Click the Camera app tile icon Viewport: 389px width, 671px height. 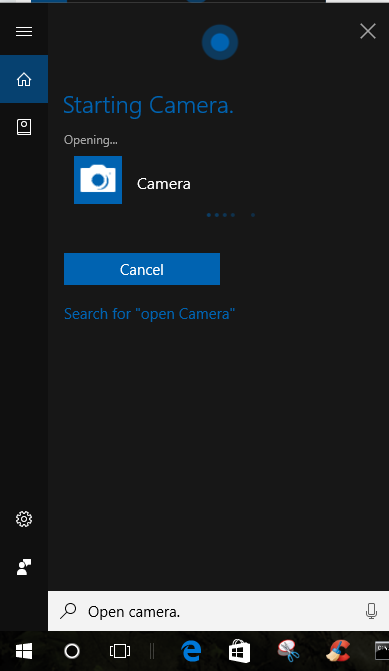98,180
